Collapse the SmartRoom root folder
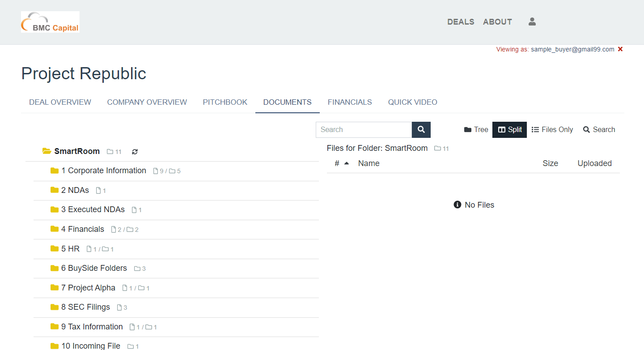 pyautogui.click(x=77, y=151)
